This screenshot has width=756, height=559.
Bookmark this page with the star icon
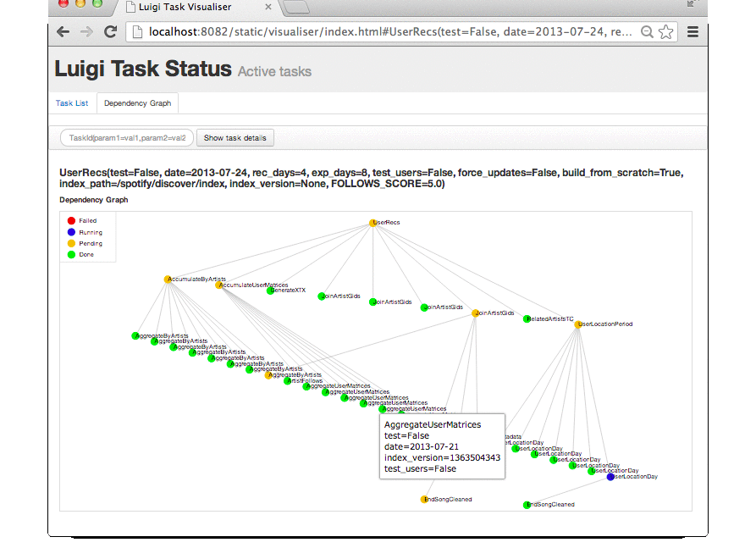click(666, 32)
